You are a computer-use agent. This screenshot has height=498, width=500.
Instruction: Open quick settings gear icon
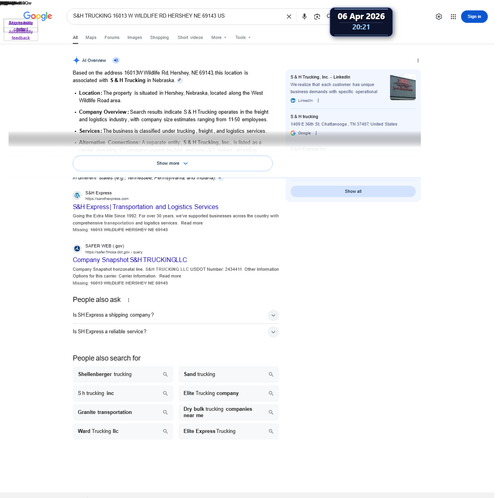click(439, 16)
